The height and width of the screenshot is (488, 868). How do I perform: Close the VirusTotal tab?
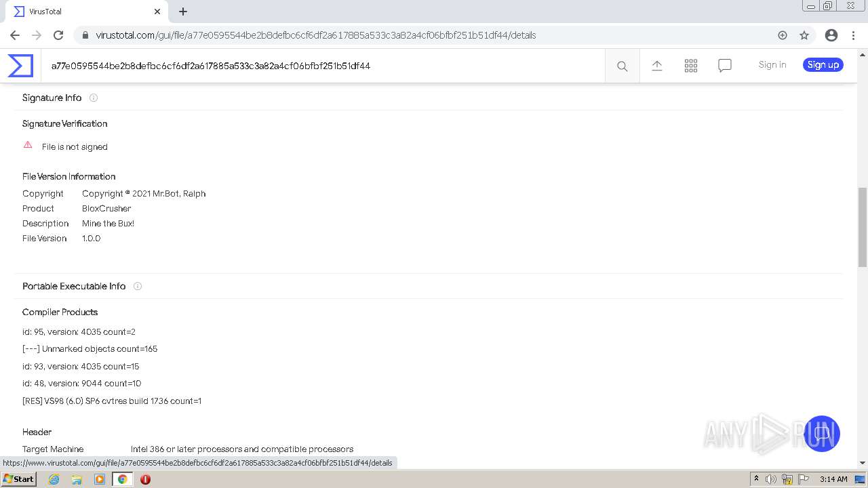(x=157, y=12)
